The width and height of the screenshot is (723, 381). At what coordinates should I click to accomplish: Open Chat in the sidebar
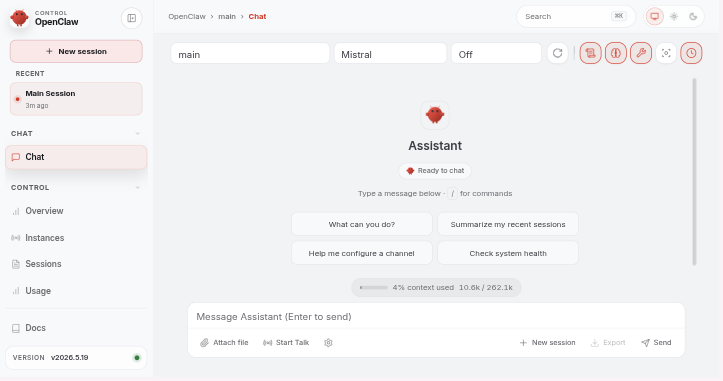click(76, 157)
